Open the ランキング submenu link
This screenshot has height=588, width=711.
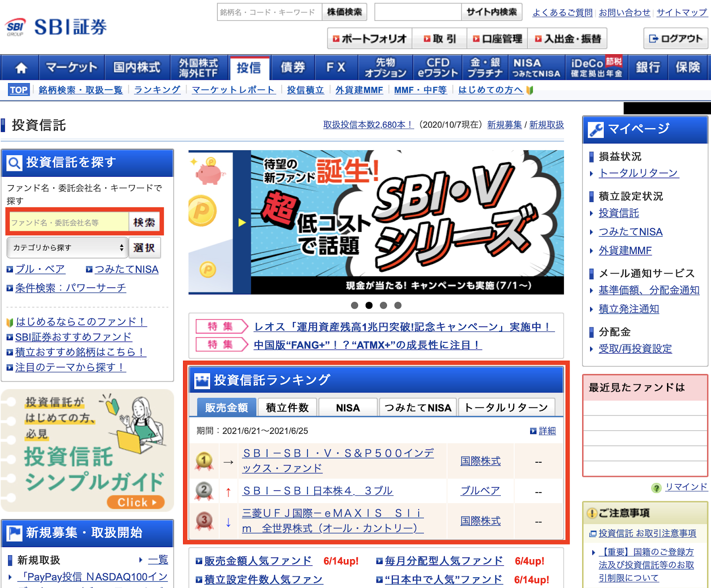pos(157,90)
